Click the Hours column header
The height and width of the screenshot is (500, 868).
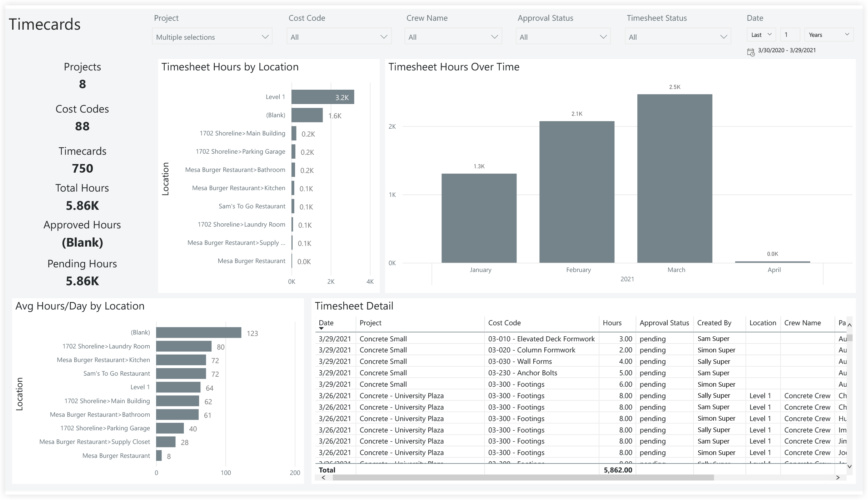pos(612,323)
